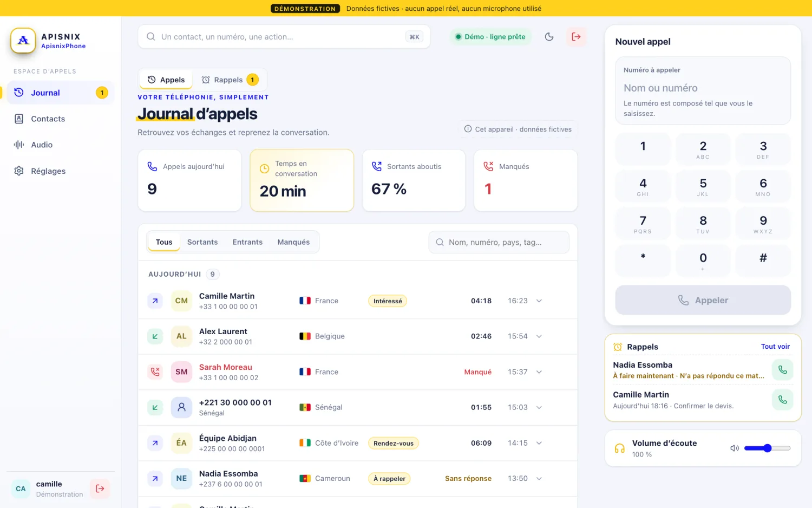Filter the call list by Entrants
Image resolution: width=812 pixels, height=508 pixels.
click(x=247, y=242)
